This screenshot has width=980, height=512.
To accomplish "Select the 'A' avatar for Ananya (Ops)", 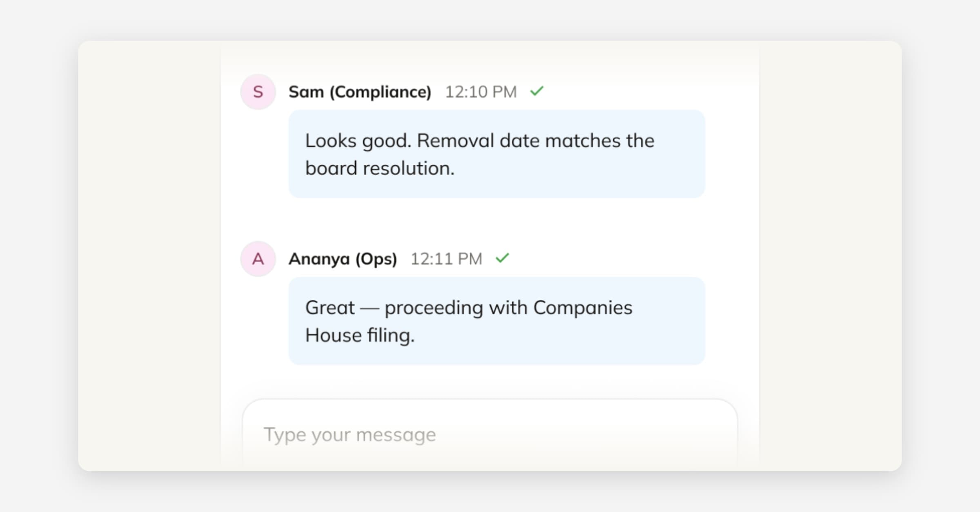I will (258, 258).
